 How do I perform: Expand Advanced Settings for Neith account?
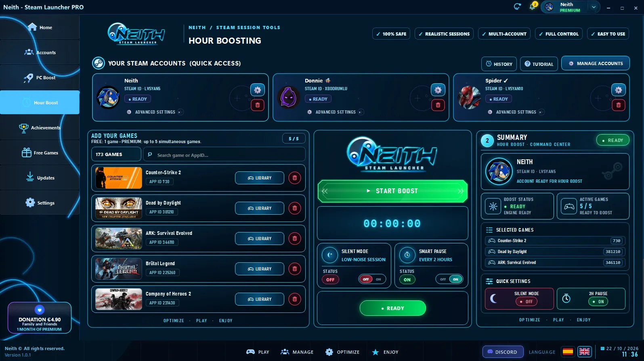tap(155, 112)
